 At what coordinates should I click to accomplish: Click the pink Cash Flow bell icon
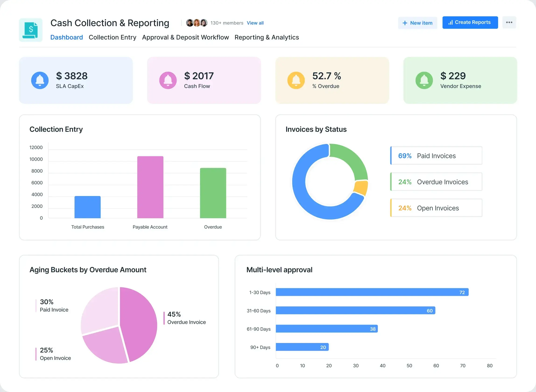pyautogui.click(x=168, y=80)
